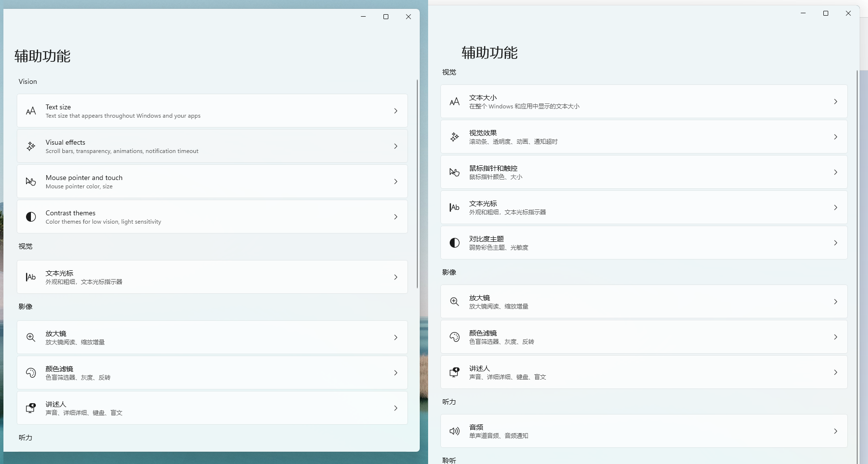
Task: Click the arrow at the end of 音频
Action: (x=836, y=431)
